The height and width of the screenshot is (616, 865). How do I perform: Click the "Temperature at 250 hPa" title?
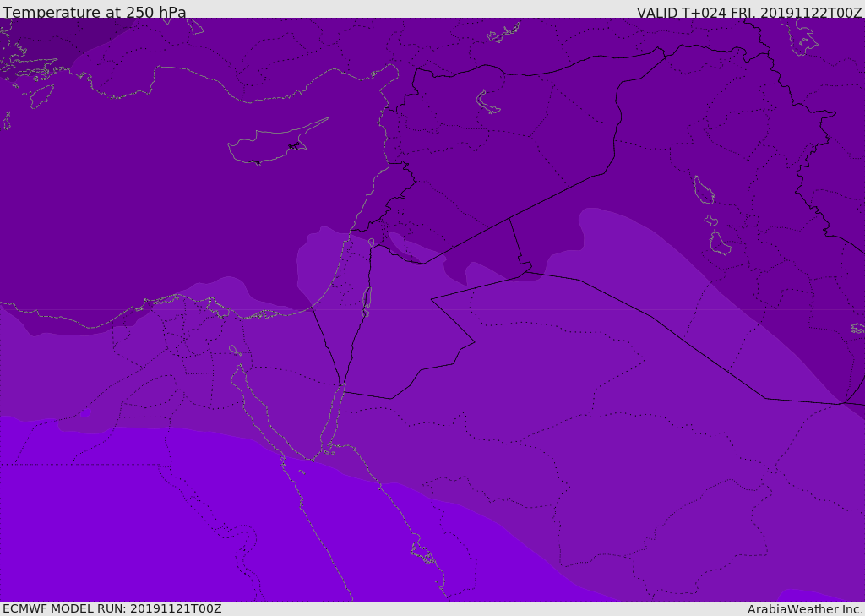coord(94,12)
